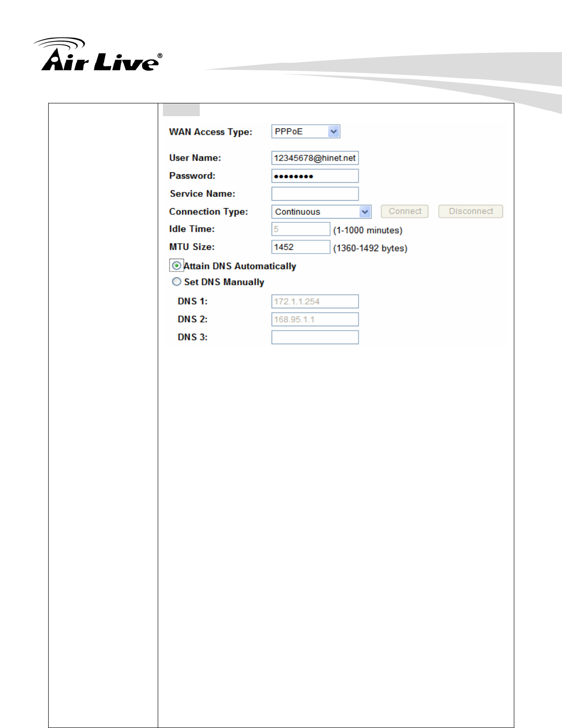The width and height of the screenshot is (562, 728).
Task: Click the Service Name input field
Action: click(315, 194)
